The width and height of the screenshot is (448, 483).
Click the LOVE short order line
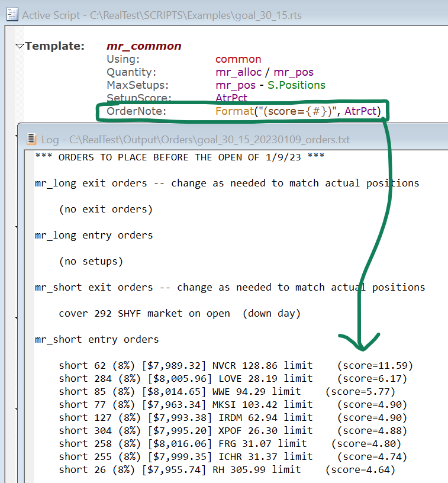coord(236,378)
